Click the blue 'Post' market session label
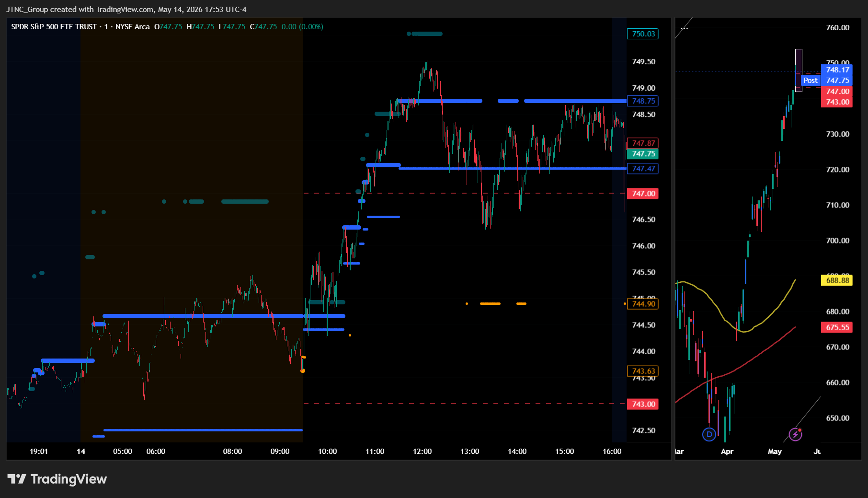The height and width of the screenshot is (498, 868). [811, 81]
